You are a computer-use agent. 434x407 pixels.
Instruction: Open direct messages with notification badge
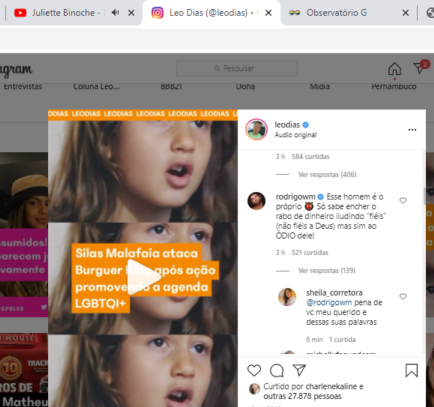pos(420,67)
